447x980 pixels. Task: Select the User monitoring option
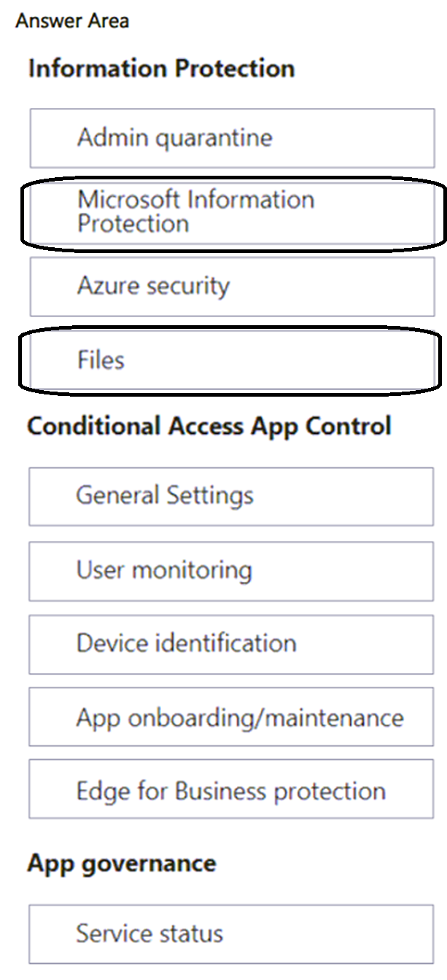[232, 570]
